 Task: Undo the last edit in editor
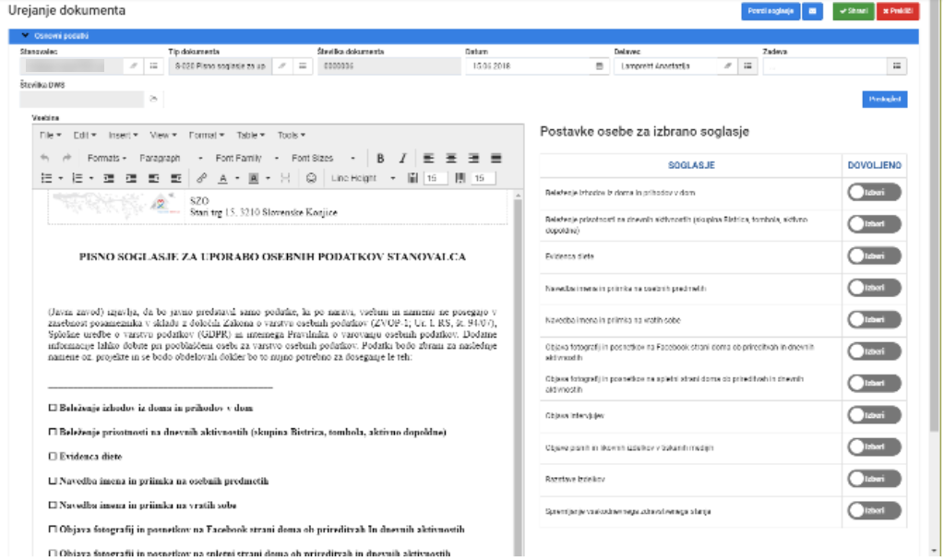(x=44, y=158)
